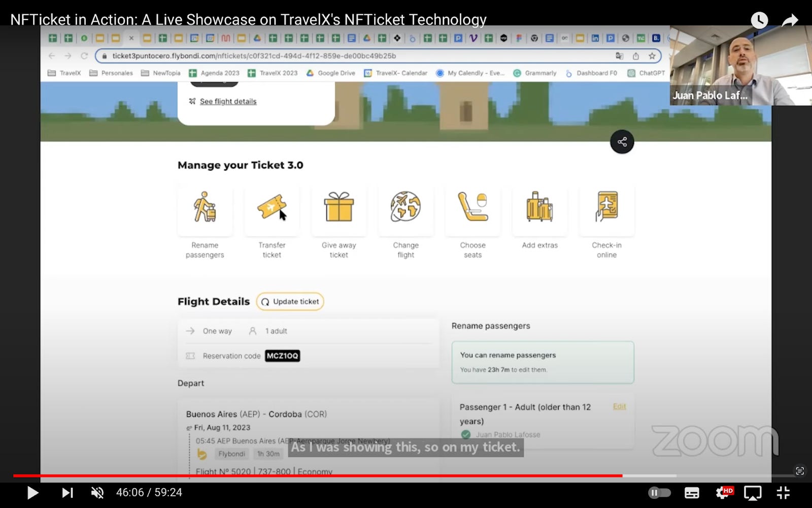Viewport: 812px width, 508px height.
Task: Add video to Watch later
Action: pyautogui.click(x=759, y=20)
